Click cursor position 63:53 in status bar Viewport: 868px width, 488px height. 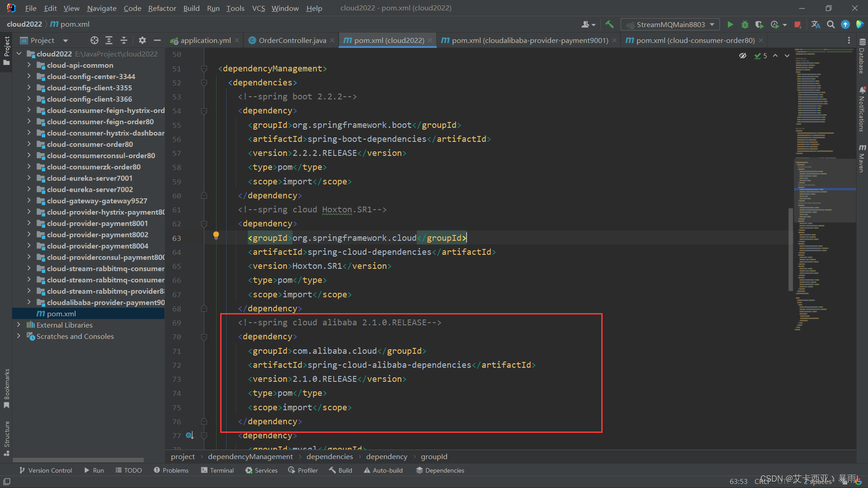tap(738, 481)
